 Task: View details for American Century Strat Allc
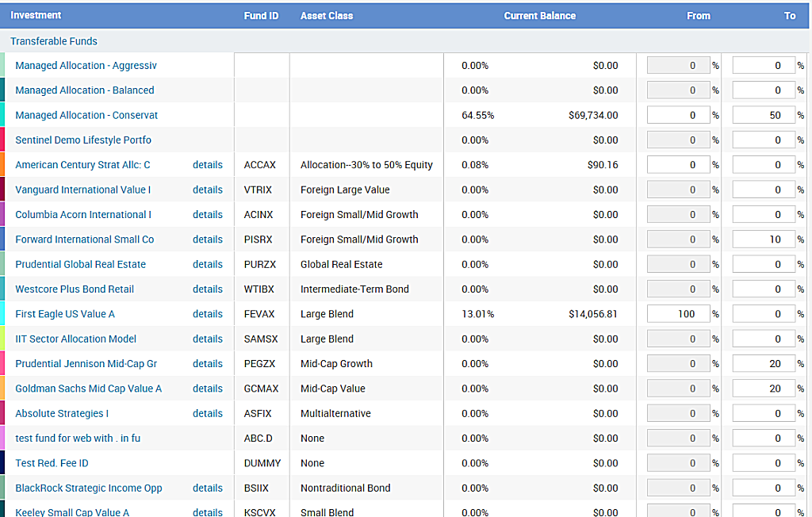[208, 165]
